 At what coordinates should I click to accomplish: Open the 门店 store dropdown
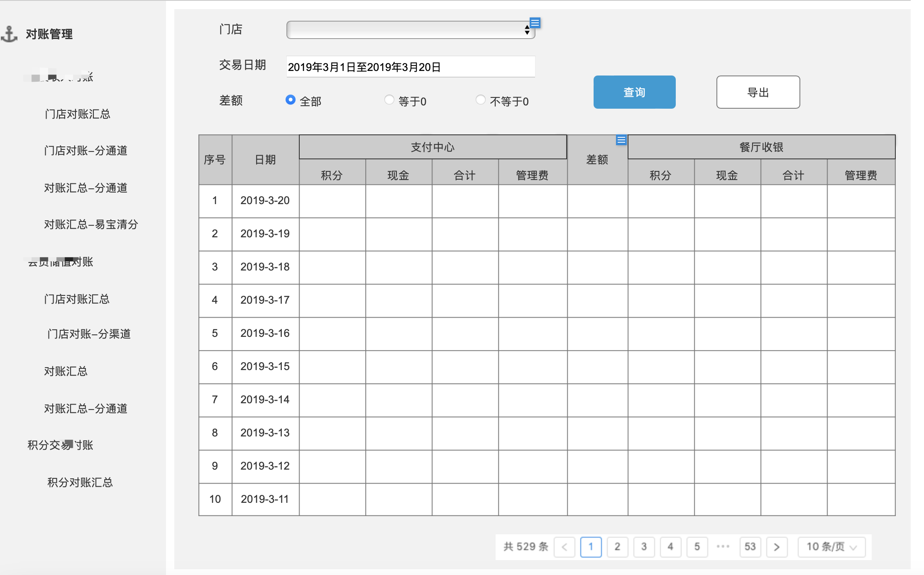pyautogui.click(x=411, y=30)
